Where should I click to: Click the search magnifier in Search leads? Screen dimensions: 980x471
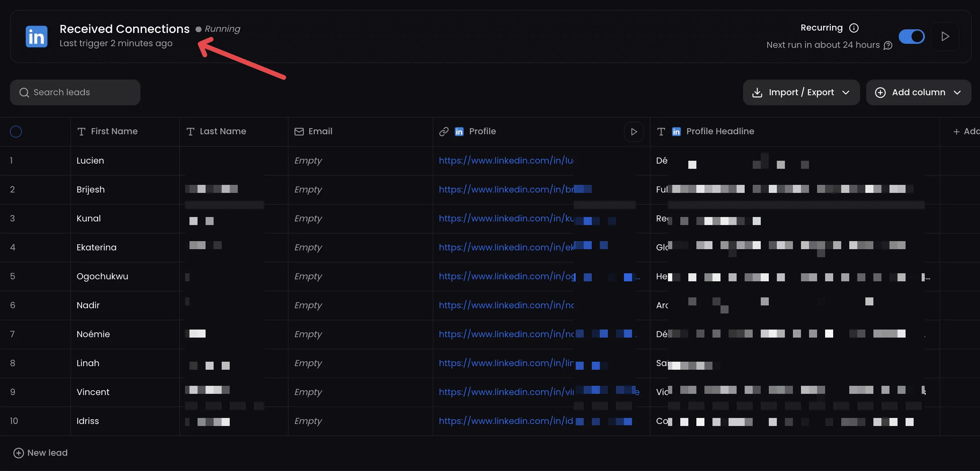point(24,92)
